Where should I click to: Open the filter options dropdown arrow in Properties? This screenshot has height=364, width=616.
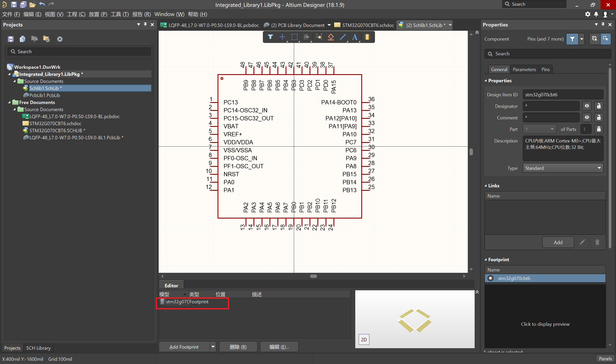(581, 39)
